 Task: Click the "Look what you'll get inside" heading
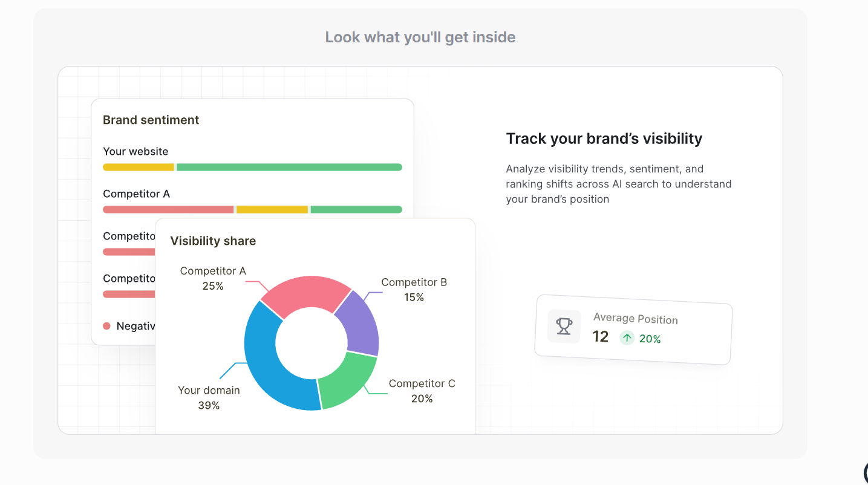click(x=420, y=37)
